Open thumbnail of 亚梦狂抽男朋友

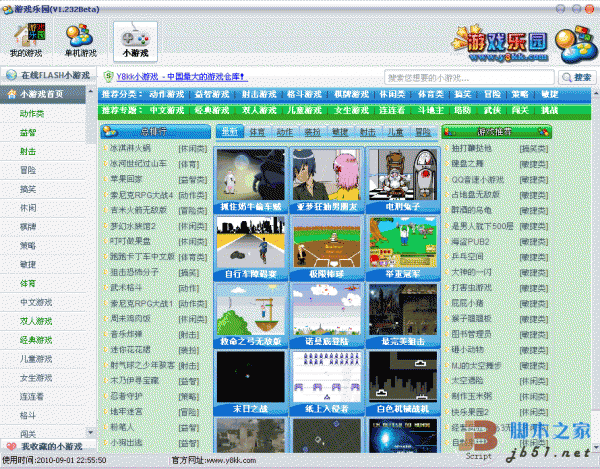tap(326, 175)
